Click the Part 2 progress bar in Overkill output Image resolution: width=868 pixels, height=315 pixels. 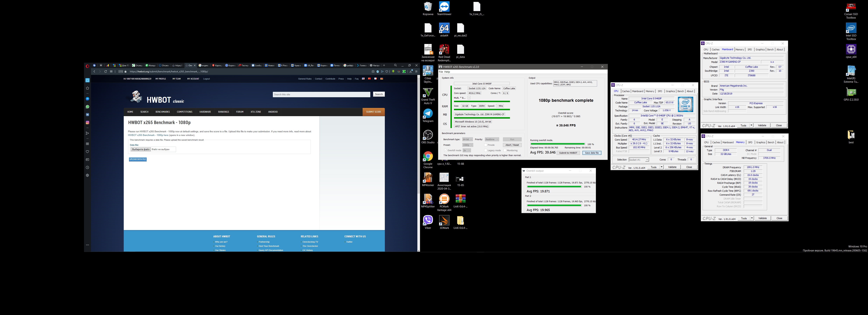(x=554, y=205)
